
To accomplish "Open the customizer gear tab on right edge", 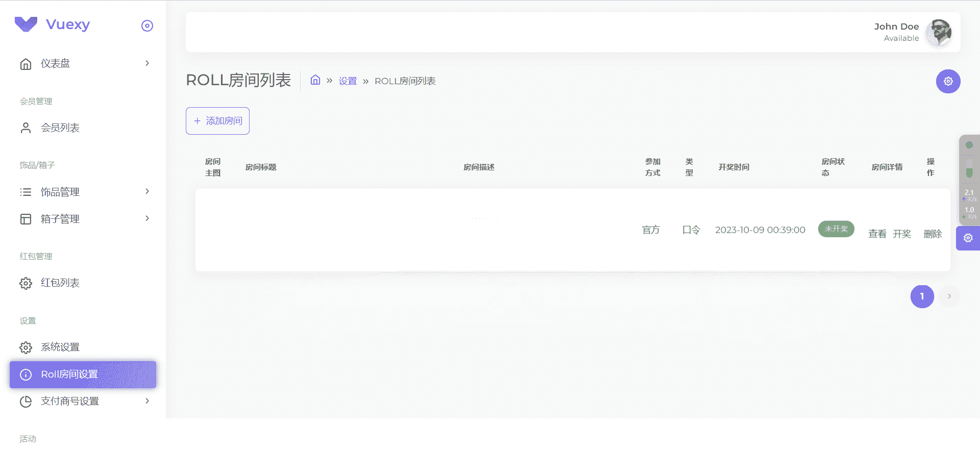I will [x=968, y=238].
